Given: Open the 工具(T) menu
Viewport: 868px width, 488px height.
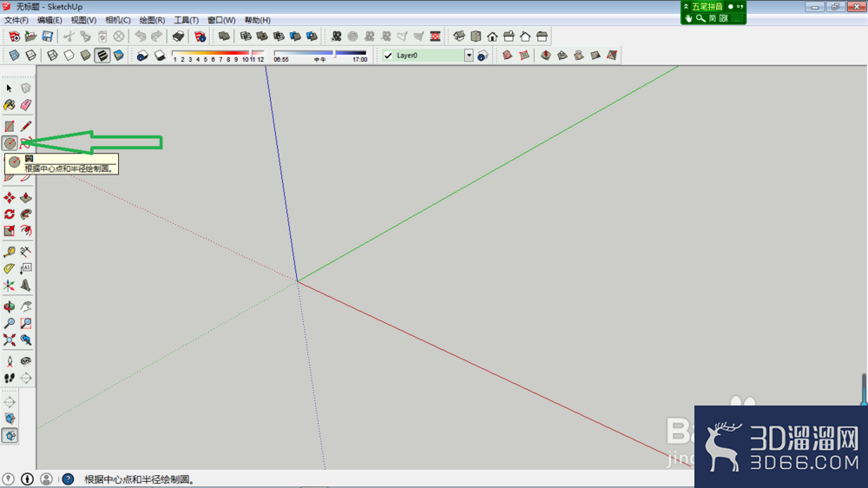Looking at the screenshot, I should click(187, 20).
